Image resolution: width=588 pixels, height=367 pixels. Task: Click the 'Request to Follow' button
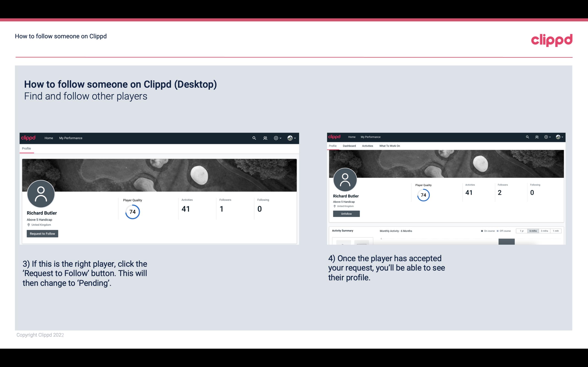click(42, 233)
